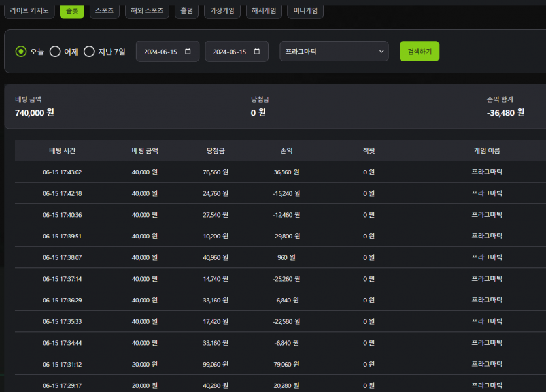This screenshot has height=392, width=546.
Task: Click the -25,260 원 profit cell
Action: (x=286, y=279)
